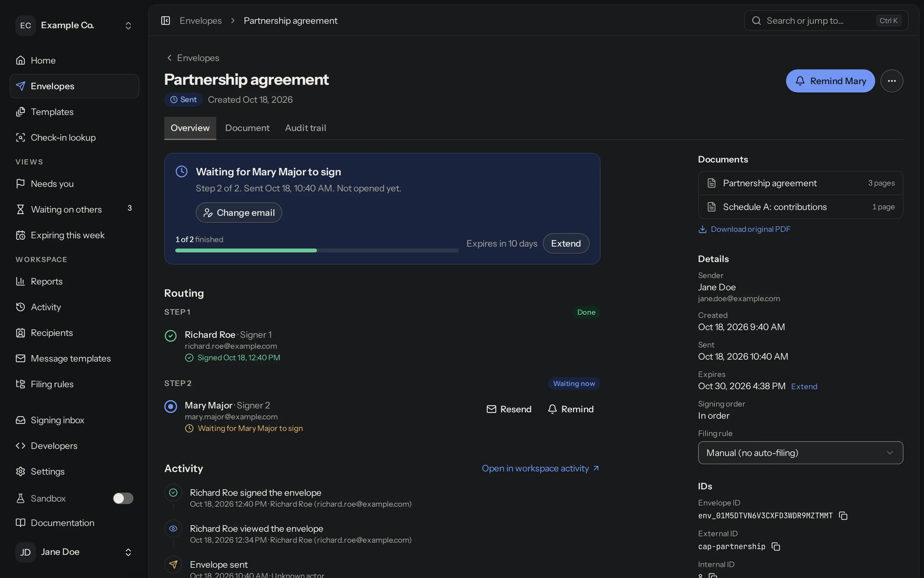
Task: Open the Partnership agreement document row
Action: (x=800, y=183)
